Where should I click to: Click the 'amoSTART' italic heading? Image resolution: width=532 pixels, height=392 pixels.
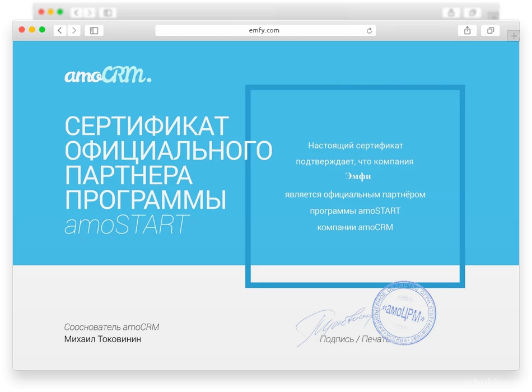(x=127, y=224)
